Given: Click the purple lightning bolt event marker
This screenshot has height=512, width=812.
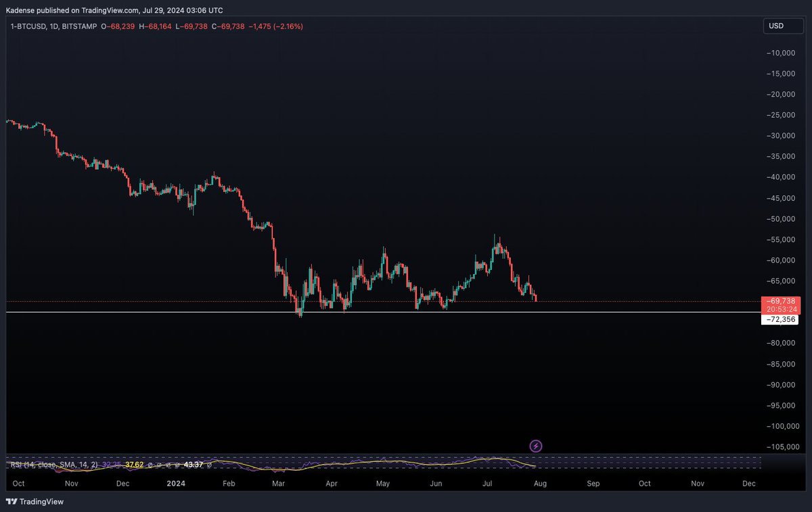Looking at the screenshot, I should point(536,446).
